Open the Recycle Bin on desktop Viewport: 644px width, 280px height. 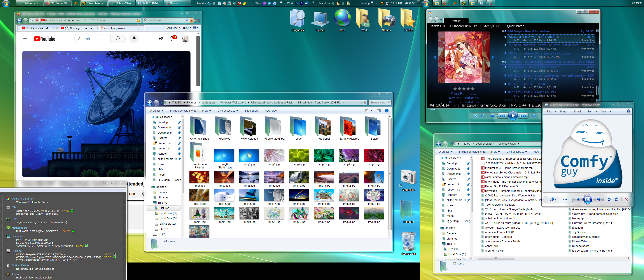tap(408, 243)
